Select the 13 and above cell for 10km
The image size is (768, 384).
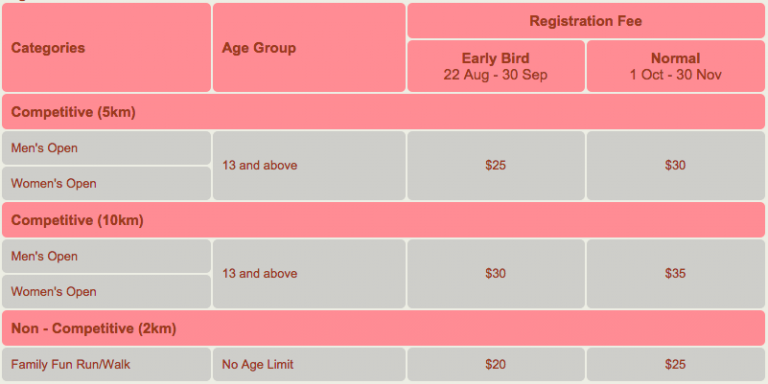tap(309, 274)
